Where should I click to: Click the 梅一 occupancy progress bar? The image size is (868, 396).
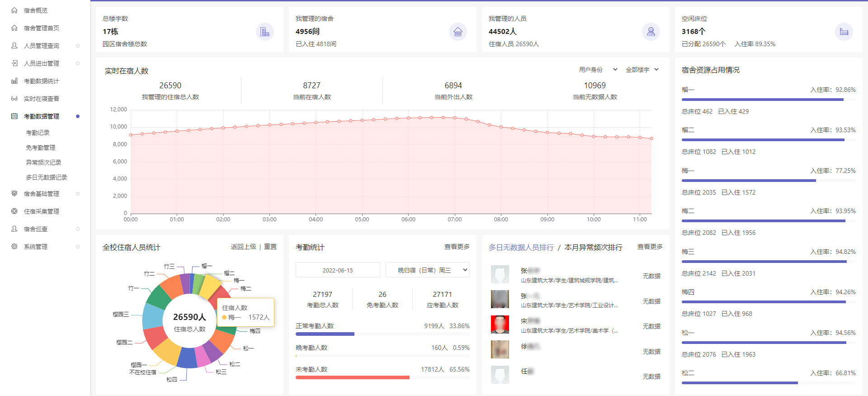pos(768,181)
